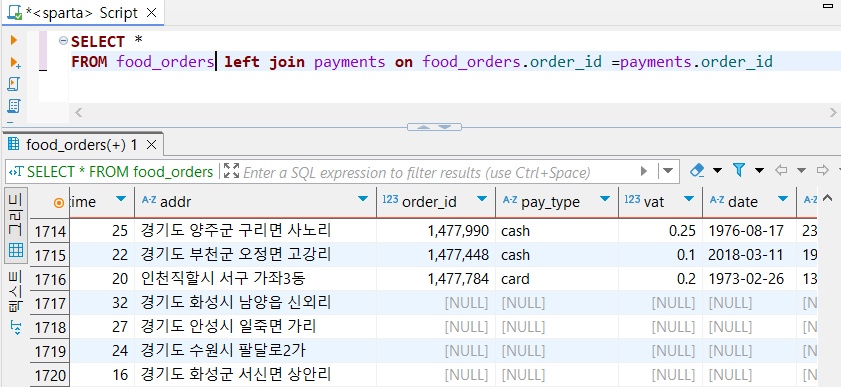Image resolution: width=841 pixels, height=387 pixels.
Task: Click the addr cell 인천직할시 서구 가좌3동
Action: [255, 279]
